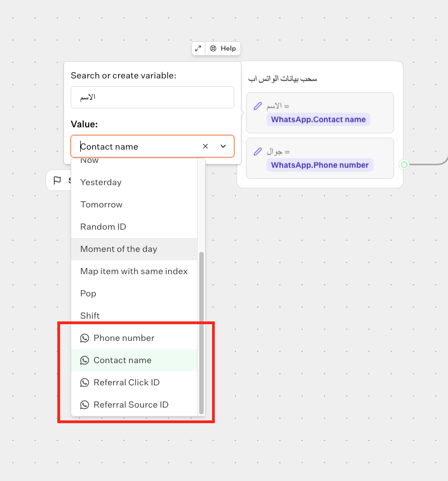The height and width of the screenshot is (481, 448).
Task: Click the pencil edit icon next to جوال
Action: 258,151
